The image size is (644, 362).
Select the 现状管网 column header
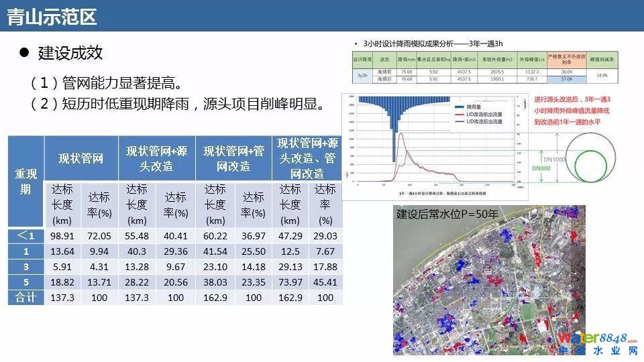(81, 158)
